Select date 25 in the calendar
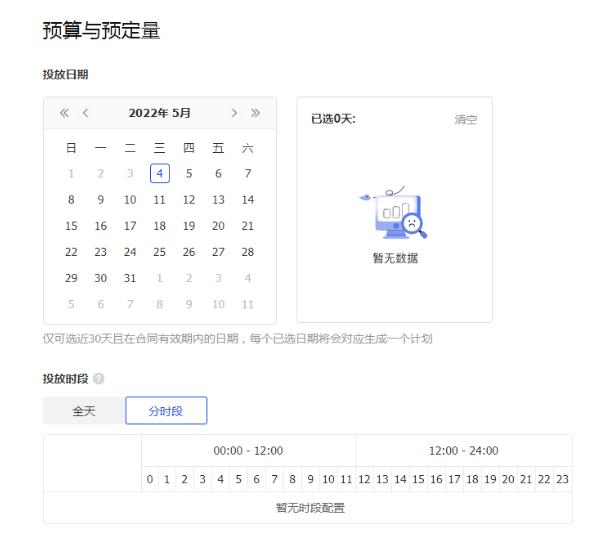Viewport: 616px width, 548px height. click(x=160, y=252)
